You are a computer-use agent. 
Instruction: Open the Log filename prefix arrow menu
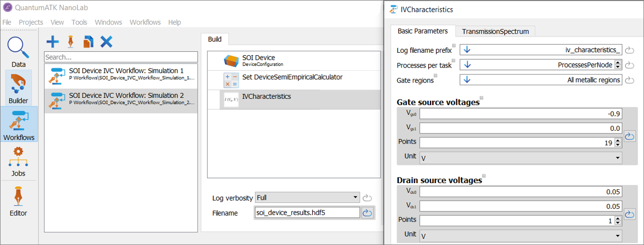tap(467, 50)
